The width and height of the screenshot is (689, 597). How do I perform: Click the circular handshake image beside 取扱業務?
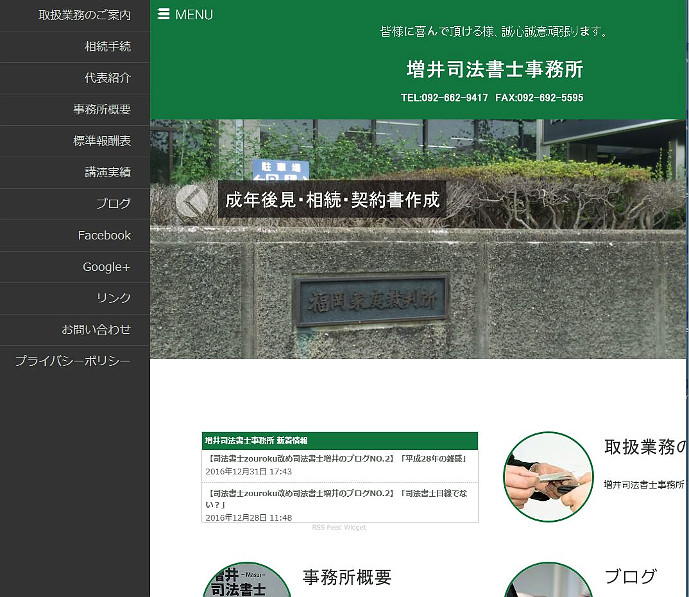tap(548, 477)
